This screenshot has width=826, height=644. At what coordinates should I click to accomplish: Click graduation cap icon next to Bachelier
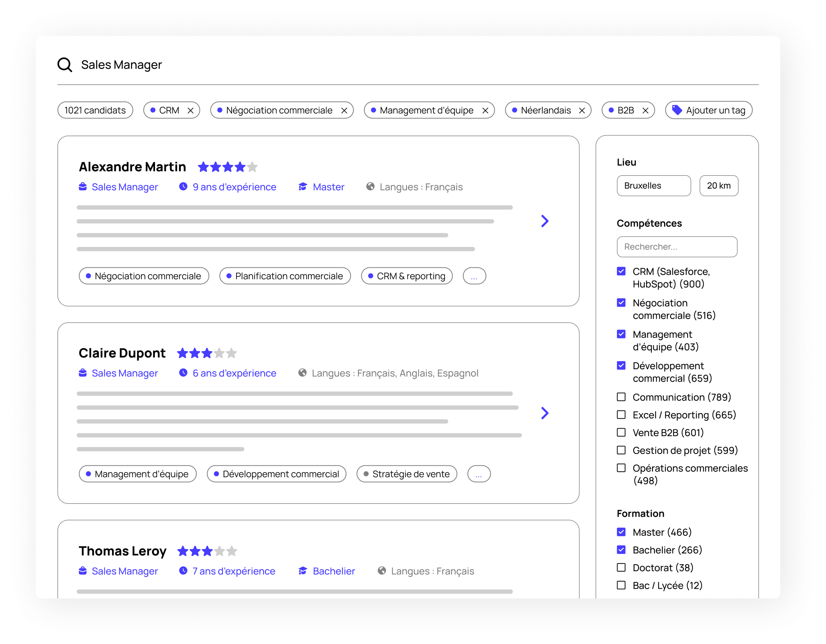tap(303, 571)
